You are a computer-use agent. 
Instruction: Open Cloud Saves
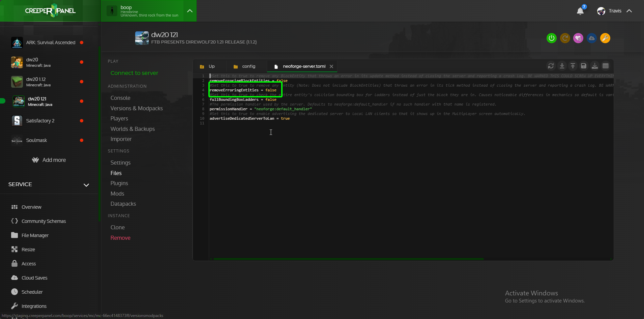pos(29,278)
